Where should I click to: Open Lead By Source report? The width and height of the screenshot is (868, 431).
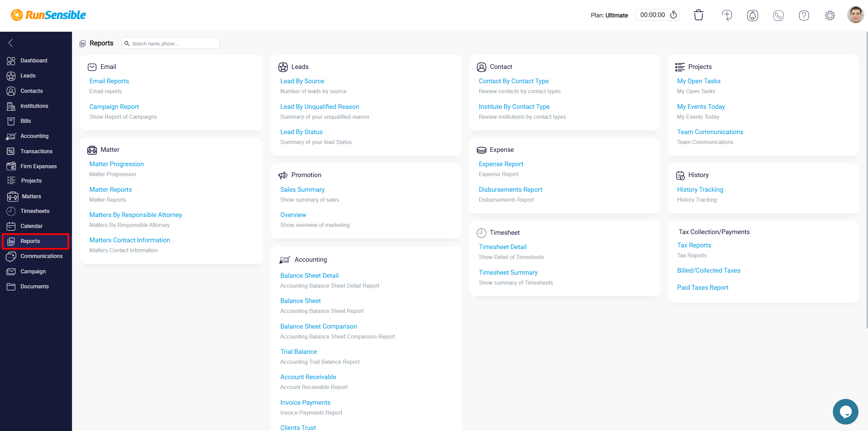point(302,81)
